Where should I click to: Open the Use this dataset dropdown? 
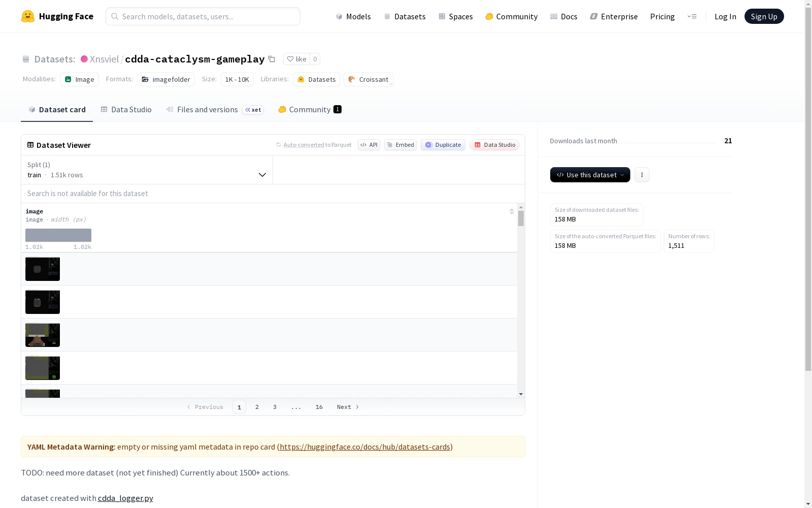590,175
